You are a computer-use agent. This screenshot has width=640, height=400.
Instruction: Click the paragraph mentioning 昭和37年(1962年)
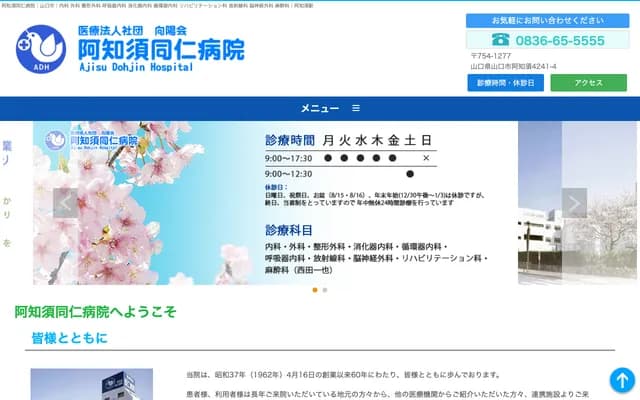tap(343, 375)
